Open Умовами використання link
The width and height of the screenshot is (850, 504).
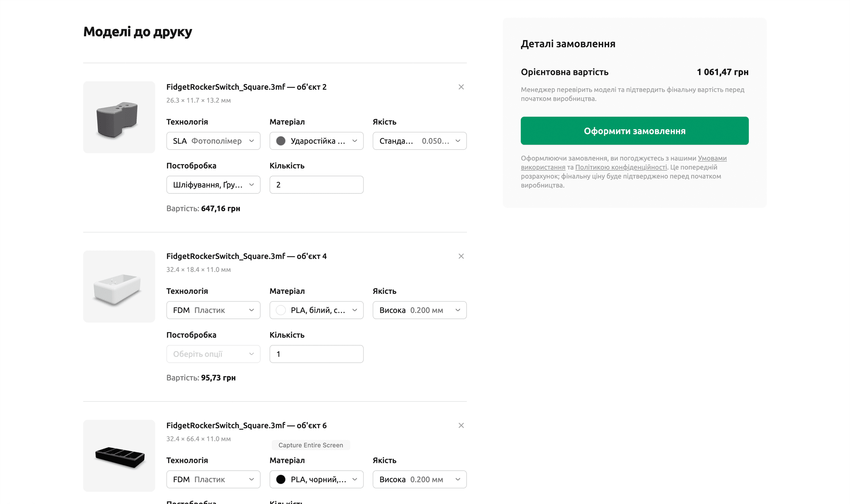[x=712, y=158]
